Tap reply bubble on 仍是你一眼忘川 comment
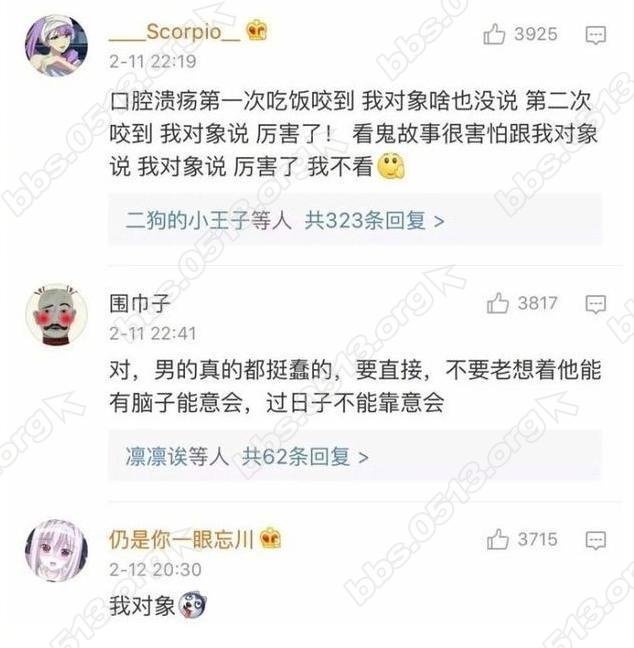The height and width of the screenshot is (648, 634). pyautogui.click(x=596, y=541)
